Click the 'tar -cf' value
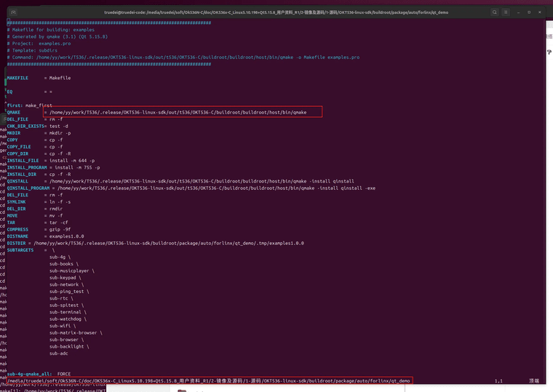553x392 pixels. (x=59, y=223)
